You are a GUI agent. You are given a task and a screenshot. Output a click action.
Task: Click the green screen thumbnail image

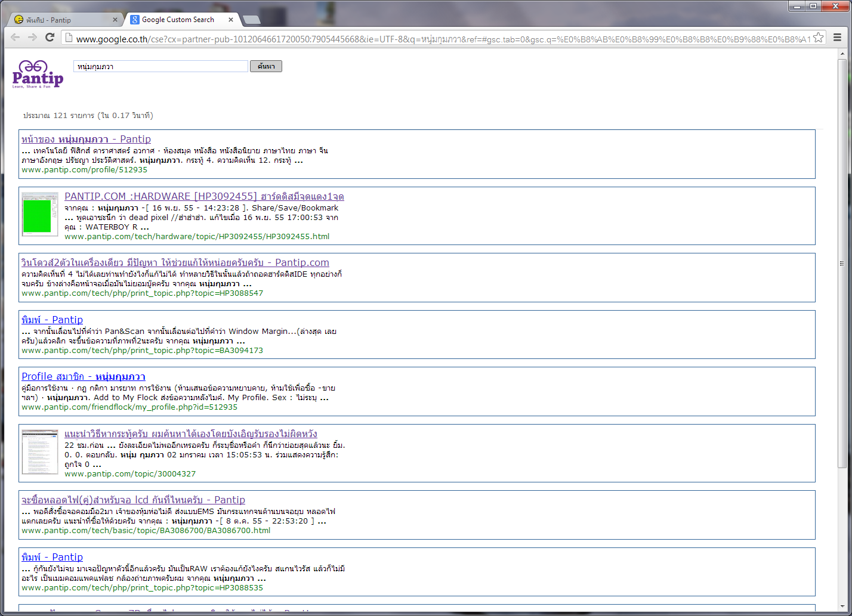tap(39, 214)
